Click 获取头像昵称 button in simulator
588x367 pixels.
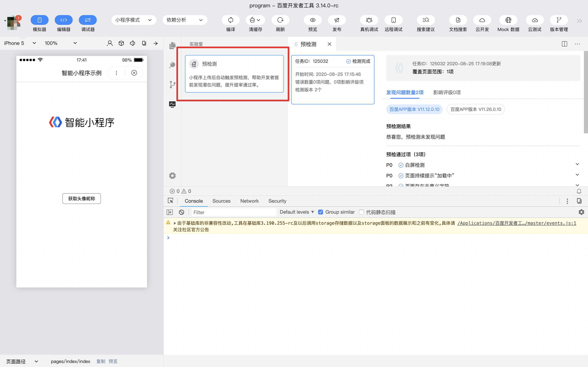pos(81,198)
